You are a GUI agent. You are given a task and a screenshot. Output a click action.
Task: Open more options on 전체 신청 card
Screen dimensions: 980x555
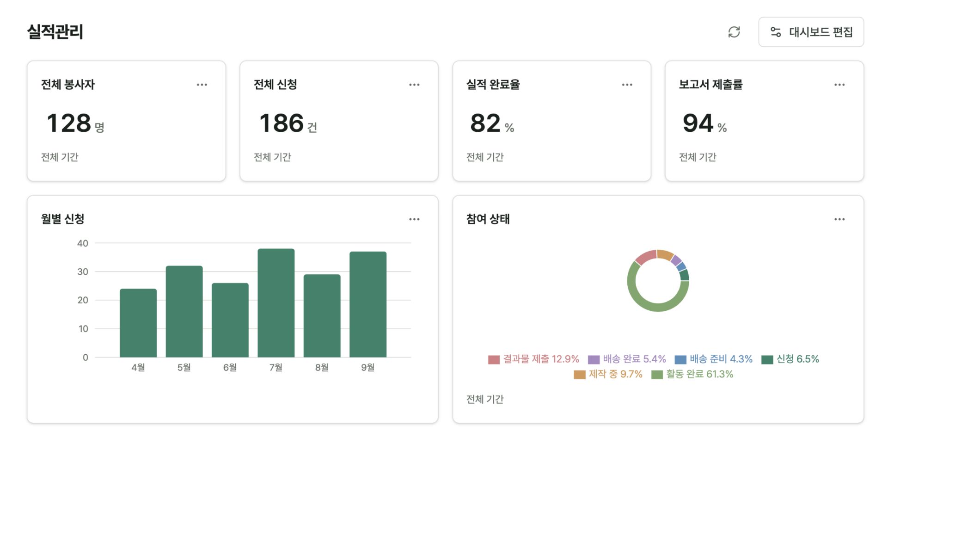pyautogui.click(x=414, y=85)
